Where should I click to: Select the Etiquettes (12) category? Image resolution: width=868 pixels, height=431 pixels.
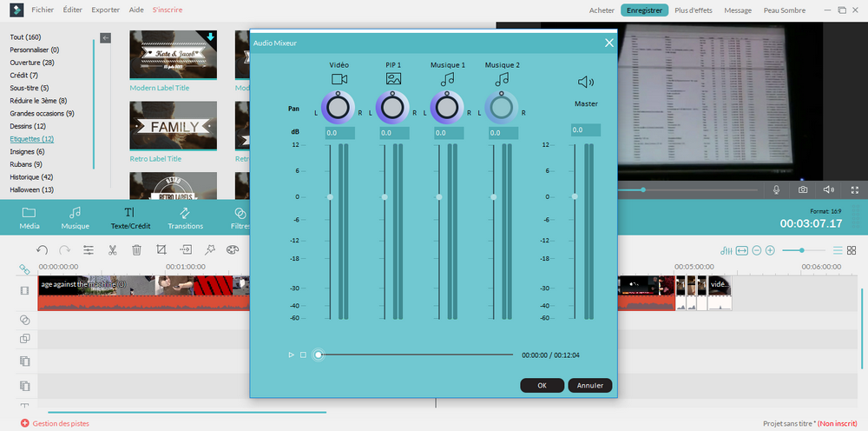pyautogui.click(x=32, y=139)
